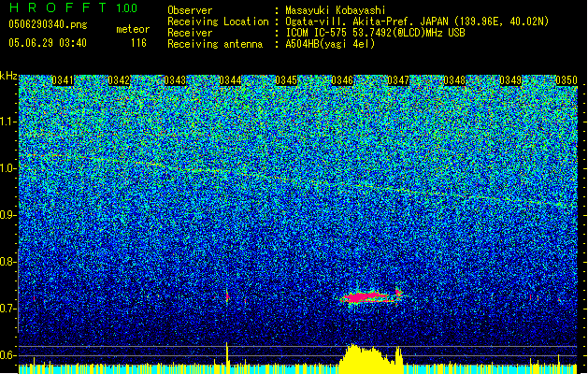The image size is (588, 374).
Task: Click the 0343 time marker
Action: tap(175, 80)
